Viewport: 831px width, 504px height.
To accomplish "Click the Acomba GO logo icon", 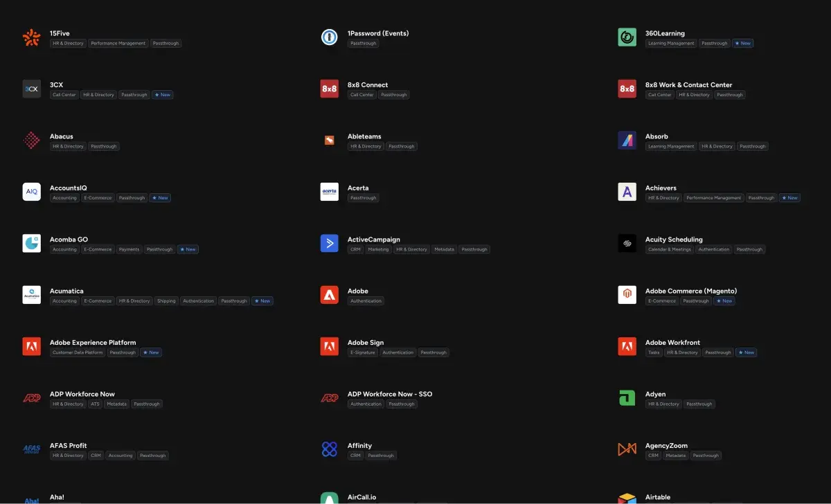I will (32, 243).
